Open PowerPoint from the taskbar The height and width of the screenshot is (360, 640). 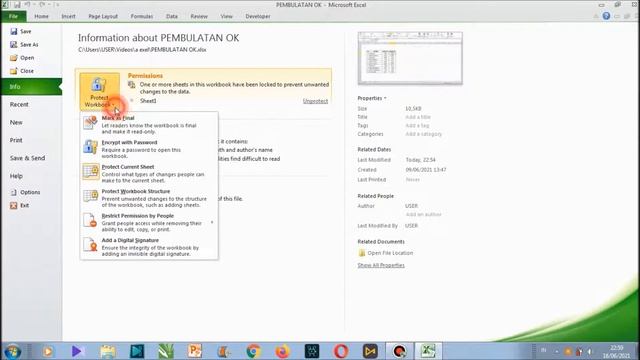(195, 351)
